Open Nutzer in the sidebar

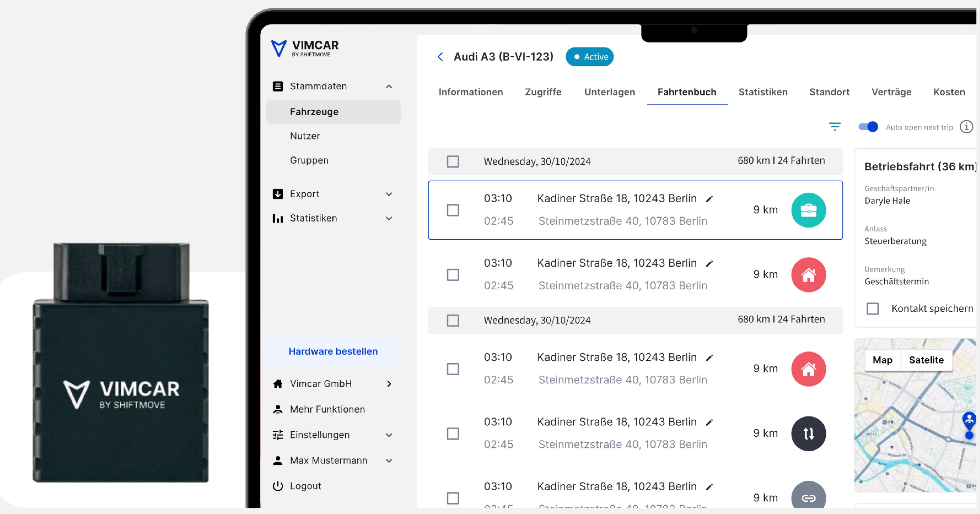305,136
